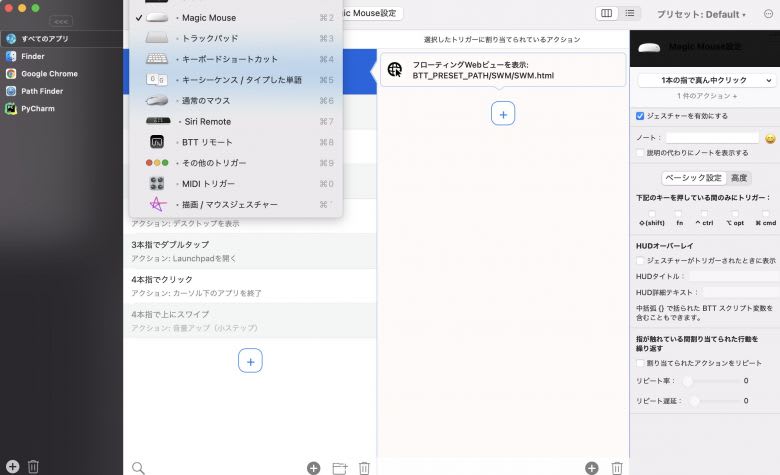
Task: Click the Magic Mouse device icon in menu
Action: click(157, 18)
